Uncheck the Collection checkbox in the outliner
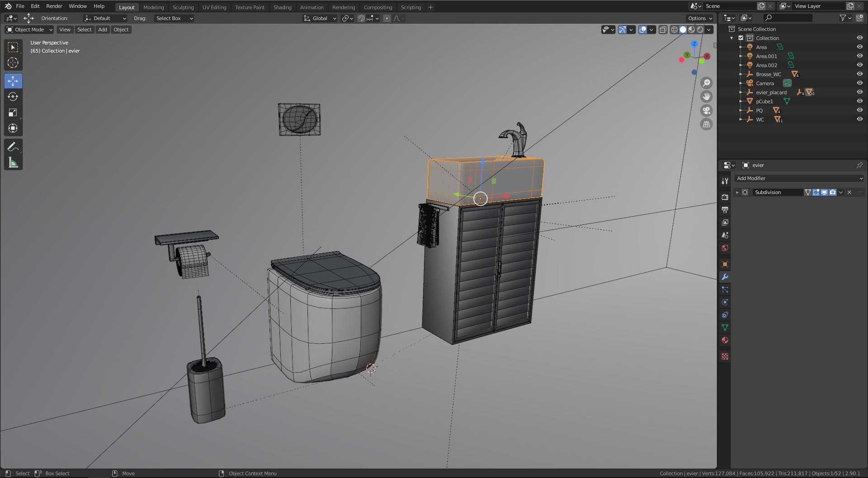868x478 pixels. point(741,38)
